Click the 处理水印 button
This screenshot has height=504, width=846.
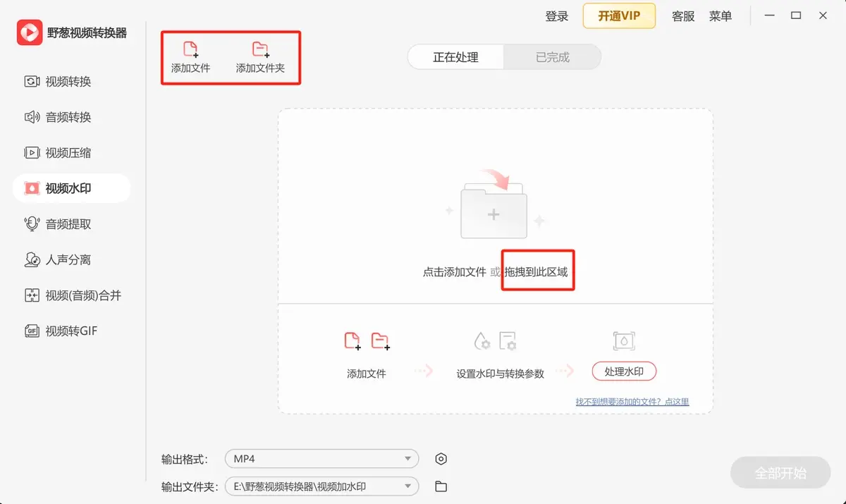624,371
